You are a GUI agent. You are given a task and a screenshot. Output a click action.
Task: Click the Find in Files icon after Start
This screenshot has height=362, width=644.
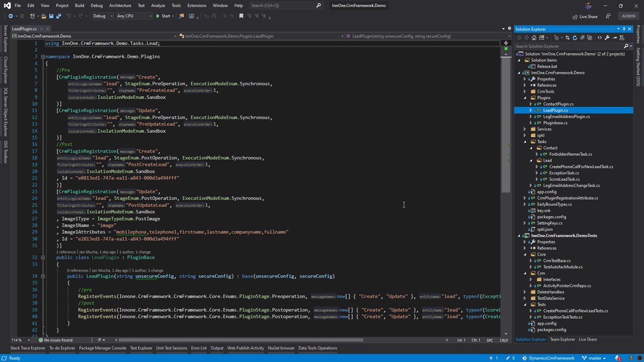(181, 16)
